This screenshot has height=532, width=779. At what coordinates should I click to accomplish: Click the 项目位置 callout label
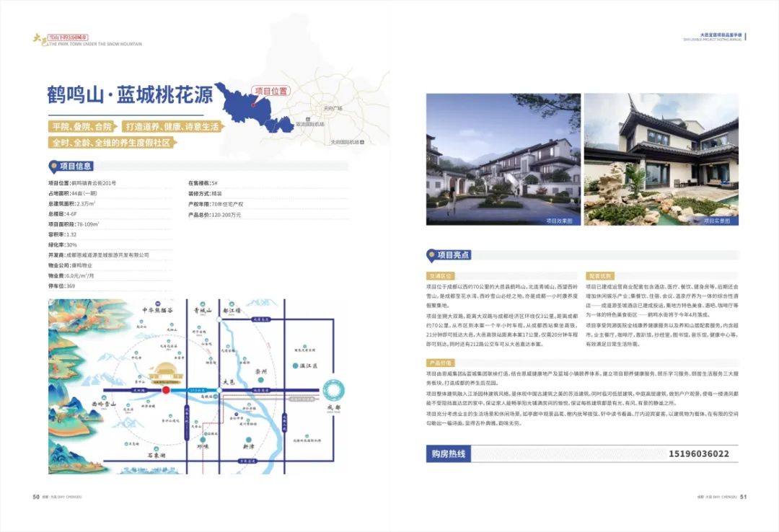[271, 91]
